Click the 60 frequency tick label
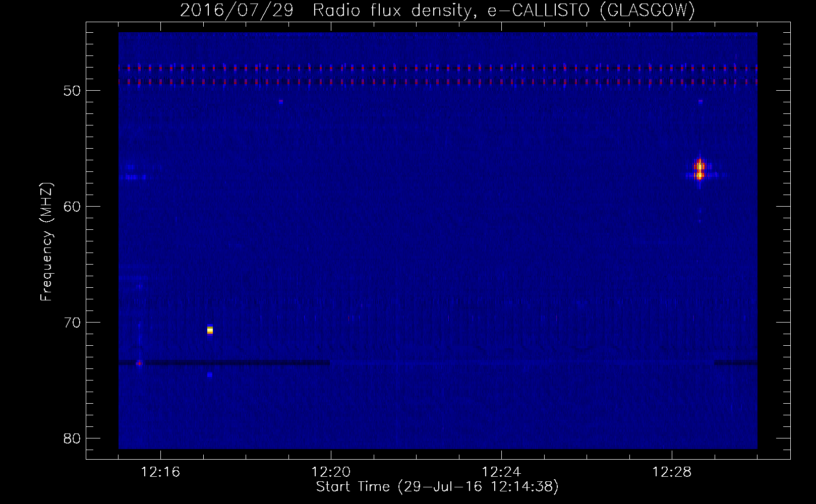This screenshot has height=504, width=816. click(72, 207)
